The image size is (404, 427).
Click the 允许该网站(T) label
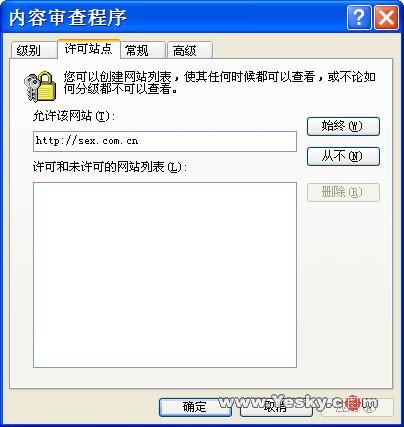(74, 116)
